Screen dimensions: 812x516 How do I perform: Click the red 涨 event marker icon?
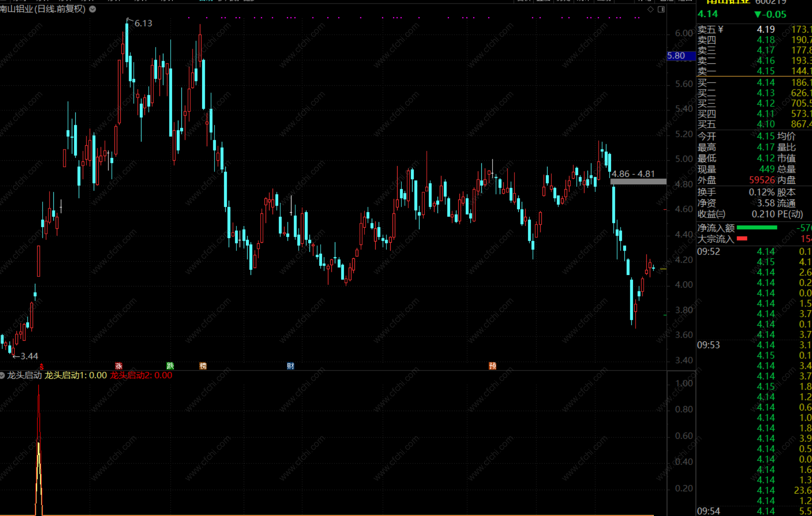click(118, 366)
